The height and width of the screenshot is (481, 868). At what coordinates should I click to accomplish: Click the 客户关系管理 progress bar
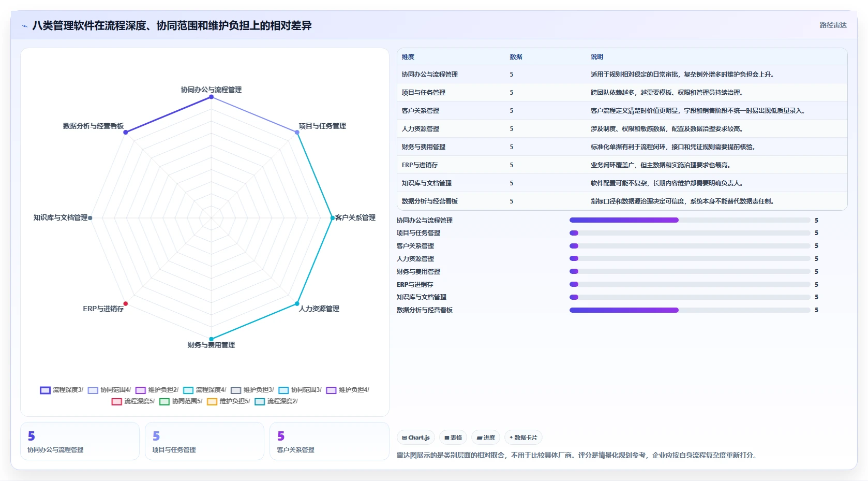pos(690,246)
